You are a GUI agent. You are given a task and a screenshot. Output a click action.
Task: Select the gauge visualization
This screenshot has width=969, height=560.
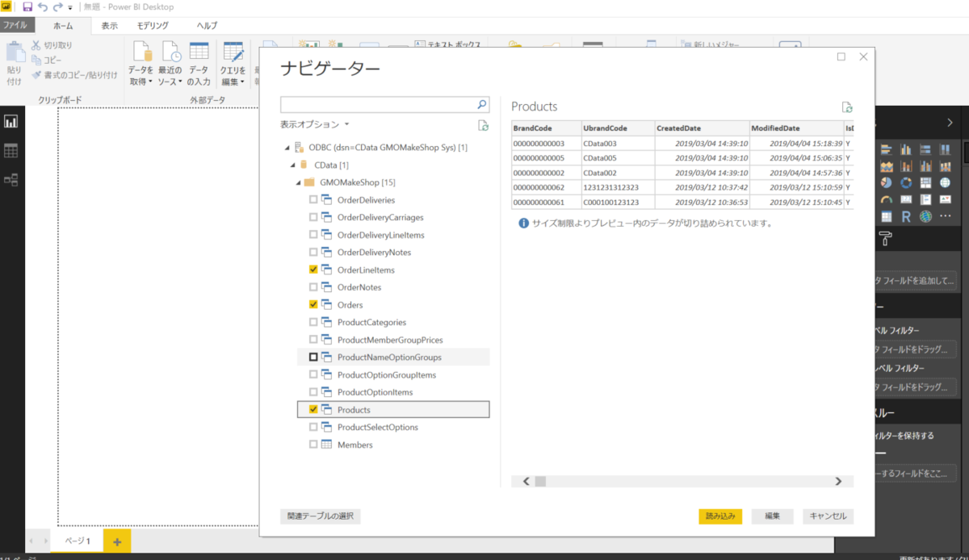[886, 199]
